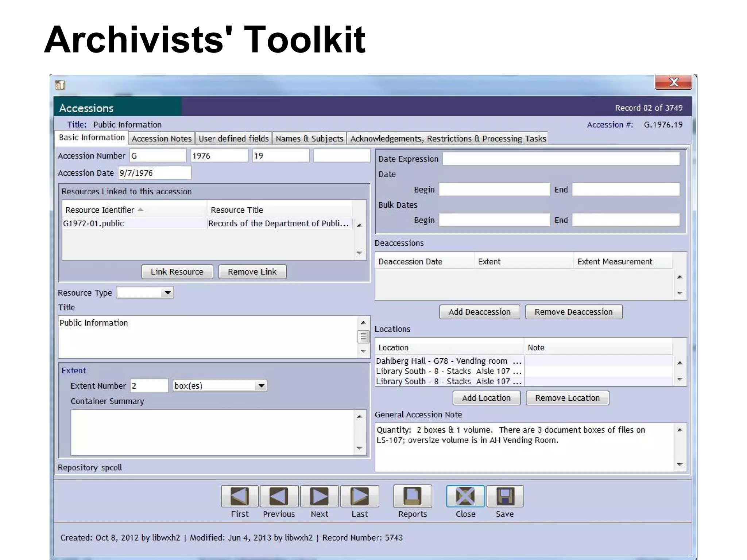Click Add Location button
747x560 pixels.
pyautogui.click(x=487, y=398)
